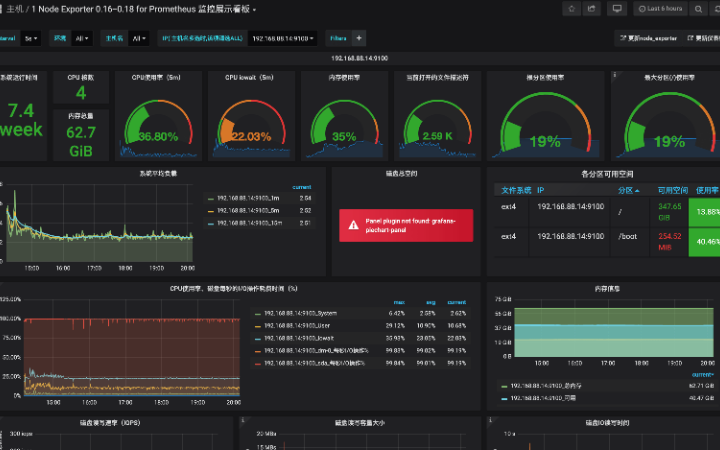The height and width of the screenshot is (450, 720).
Task: Toggle the 192.168.88.14:9100_15m legend series
Action: (x=249, y=223)
